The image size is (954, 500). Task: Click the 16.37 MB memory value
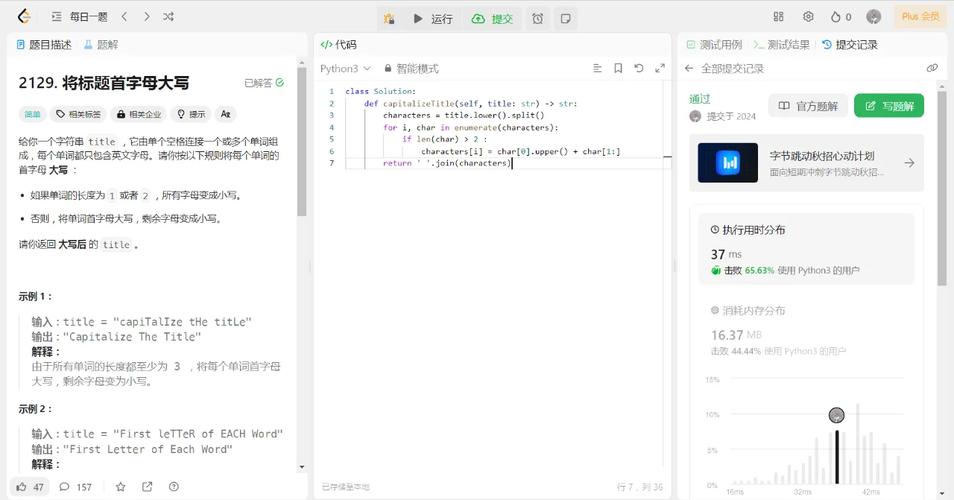pos(736,335)
